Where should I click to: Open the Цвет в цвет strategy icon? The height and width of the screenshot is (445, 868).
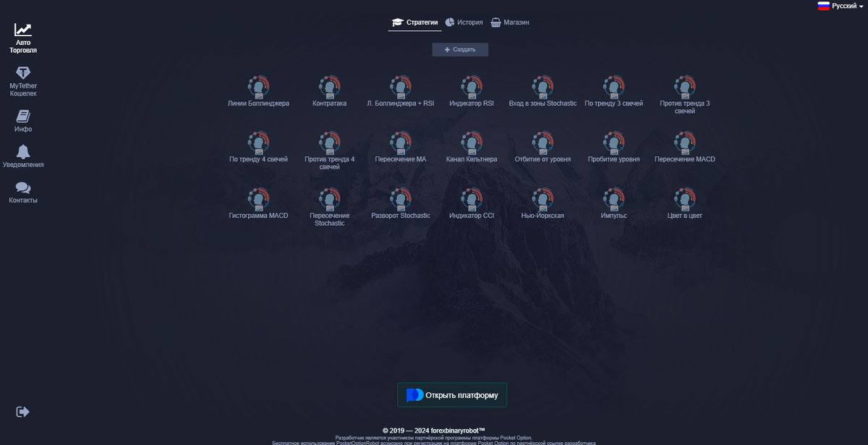tap(685, 199)
